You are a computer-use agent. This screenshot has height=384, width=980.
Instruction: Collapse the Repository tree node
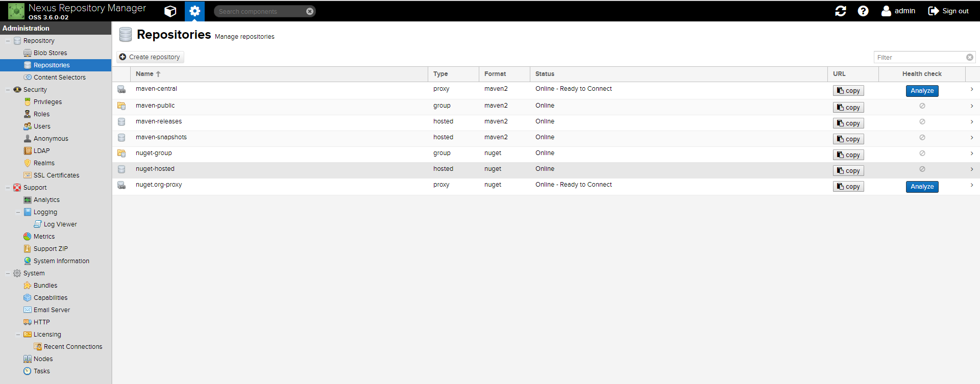[x=8, y=41]
